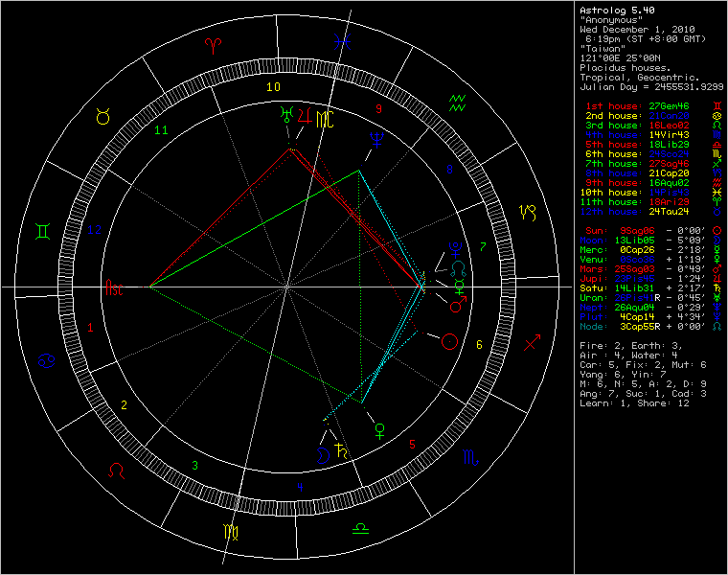Click the "Placidus houses." line
Screen dimensions: 728x575
[x=626, y=68]
